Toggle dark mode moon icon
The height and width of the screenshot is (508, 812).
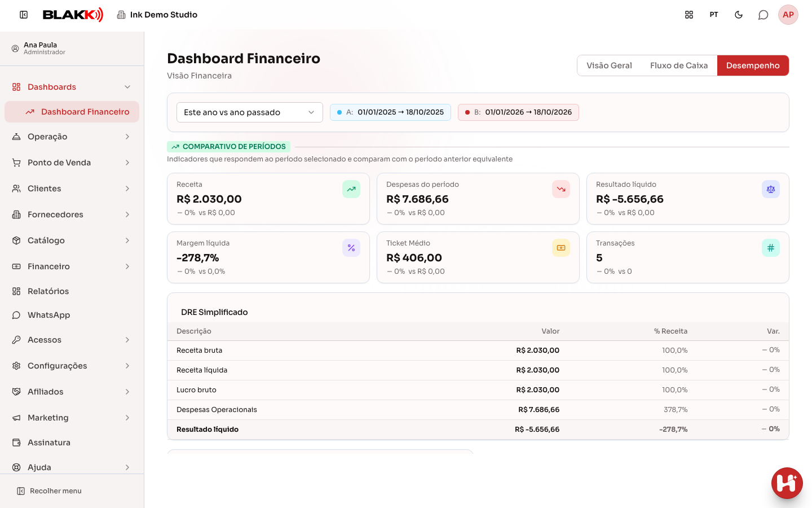pos(739,15)
